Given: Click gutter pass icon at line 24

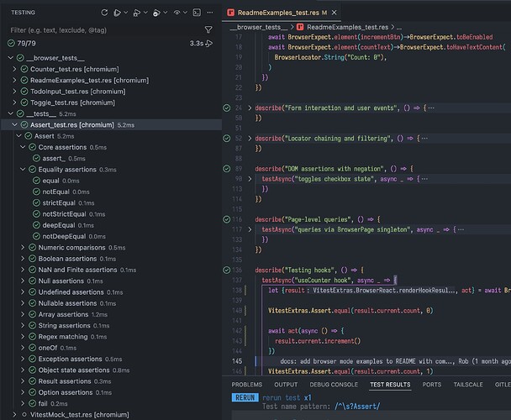Looking at the screenshot, I should [x=227, y=108].
